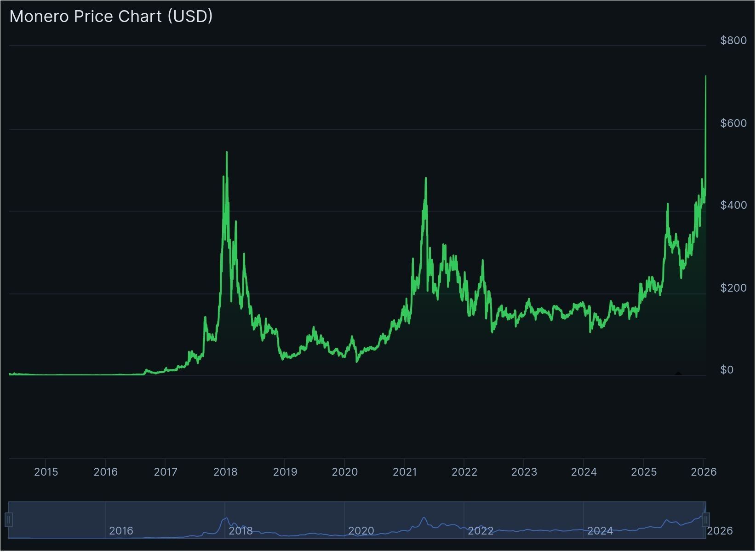The width and height of the screenshot is (756, 552).
Task: Select the $400 y-axis label
Action: click(x=734, y=205)
